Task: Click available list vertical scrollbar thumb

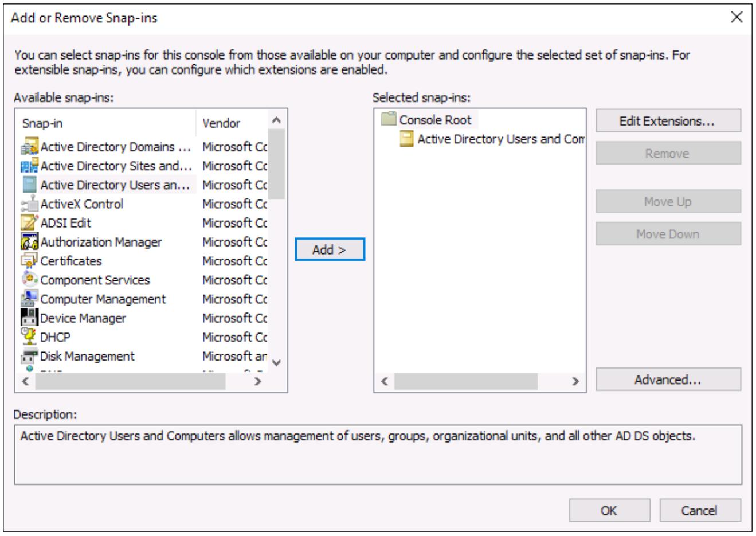Action: [x=276, y=165]
